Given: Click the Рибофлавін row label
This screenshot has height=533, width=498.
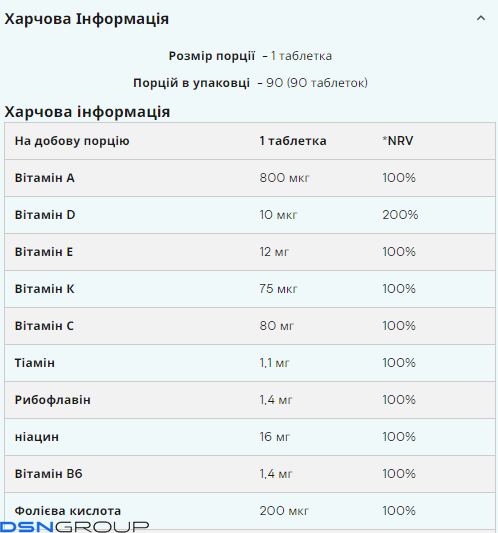Looking at the screenshot, I should 53,400.
